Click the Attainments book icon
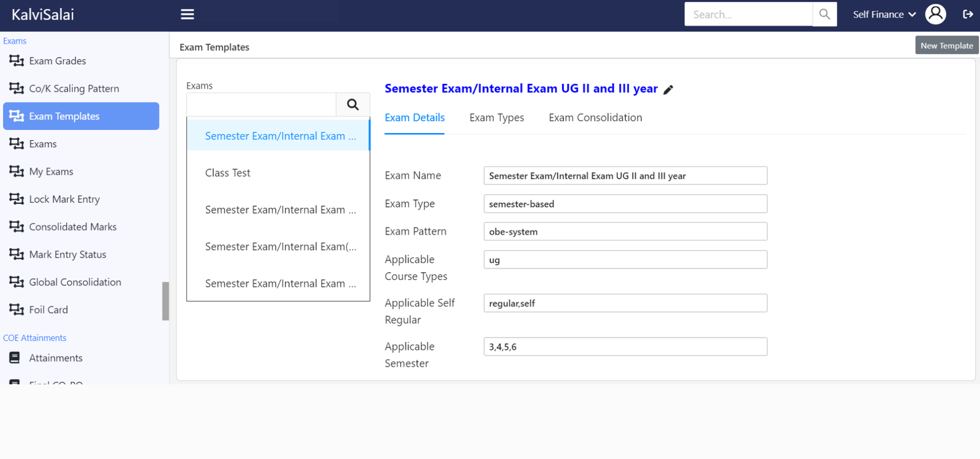Image resolution: width=980 pixels, height=459 pixels. click(x=15, y=357)
